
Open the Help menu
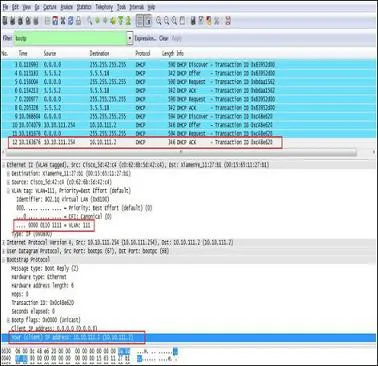[151, 7]
